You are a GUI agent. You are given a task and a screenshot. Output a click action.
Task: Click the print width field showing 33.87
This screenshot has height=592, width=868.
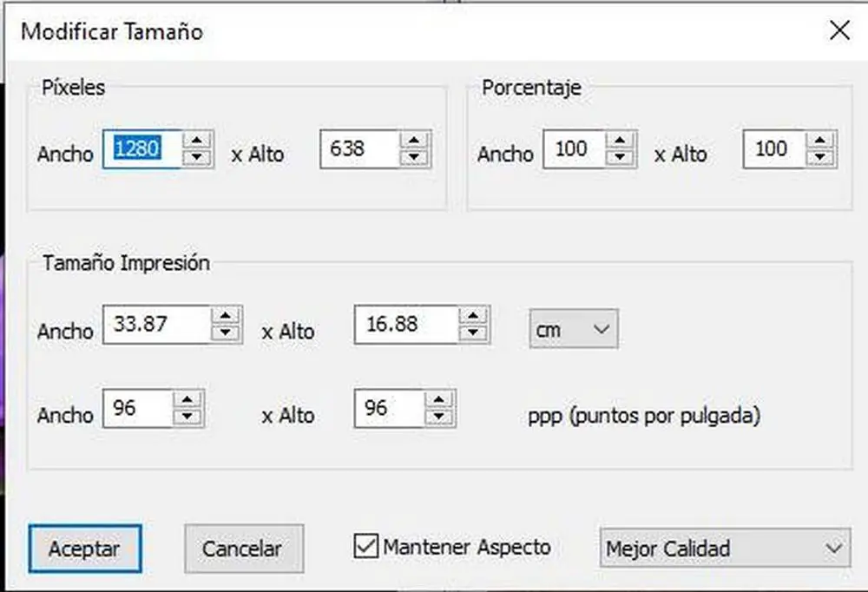coord(156,325)
